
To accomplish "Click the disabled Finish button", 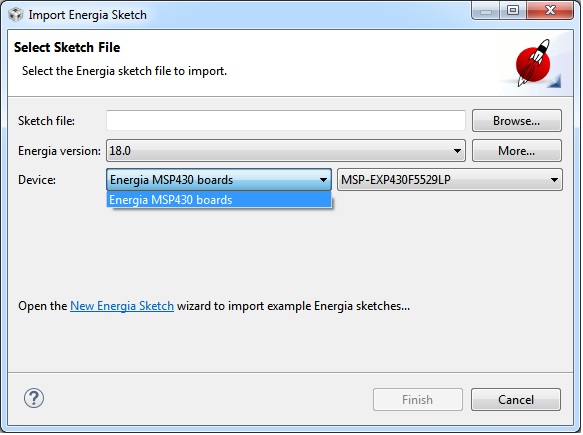I will (x=418, y=400).
